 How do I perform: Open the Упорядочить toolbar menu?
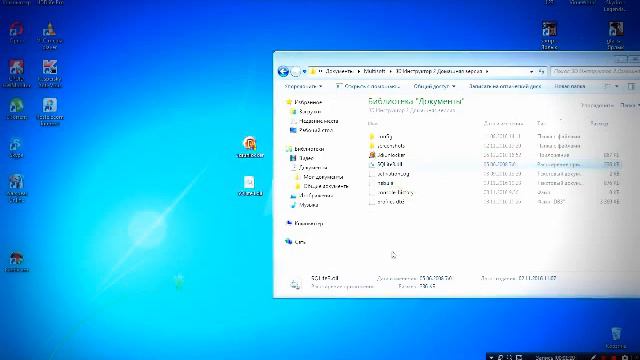click(x=303, y=86)
